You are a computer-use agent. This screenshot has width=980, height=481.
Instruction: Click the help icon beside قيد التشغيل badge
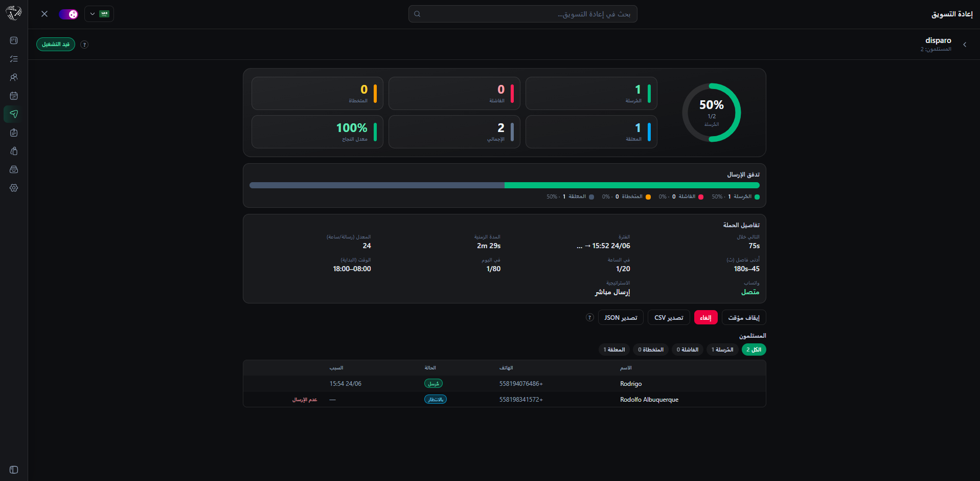coord(85,45)
